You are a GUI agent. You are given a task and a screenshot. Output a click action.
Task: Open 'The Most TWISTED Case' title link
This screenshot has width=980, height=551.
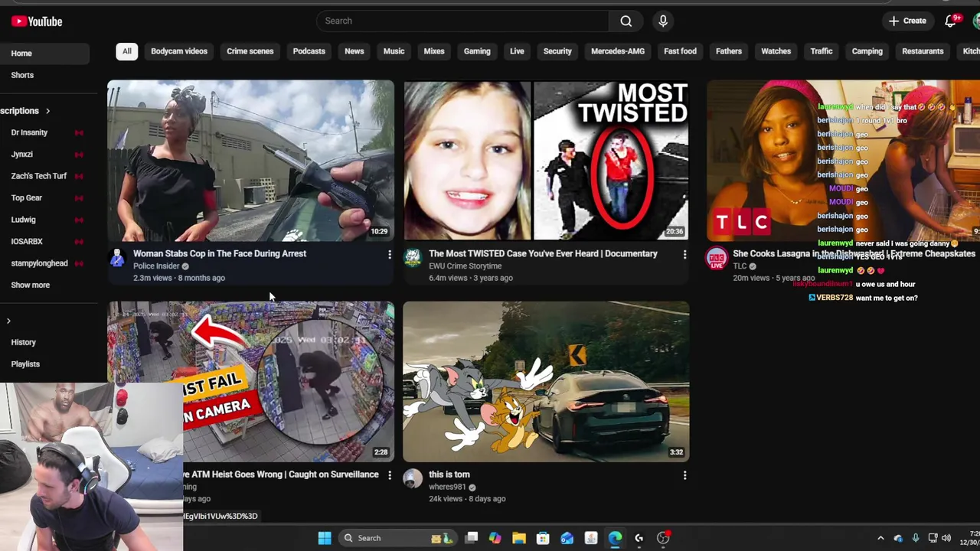(543, 253)
